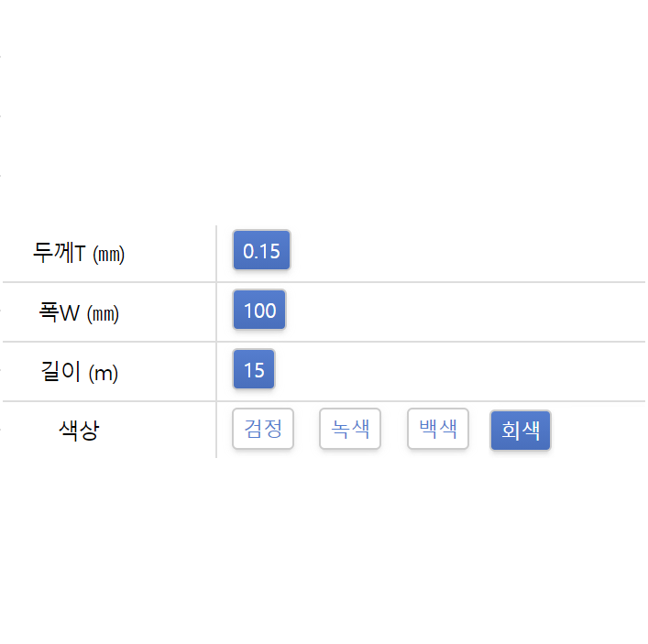Click the 두께T row label
648x644 pixels.
tap(59, 253)
